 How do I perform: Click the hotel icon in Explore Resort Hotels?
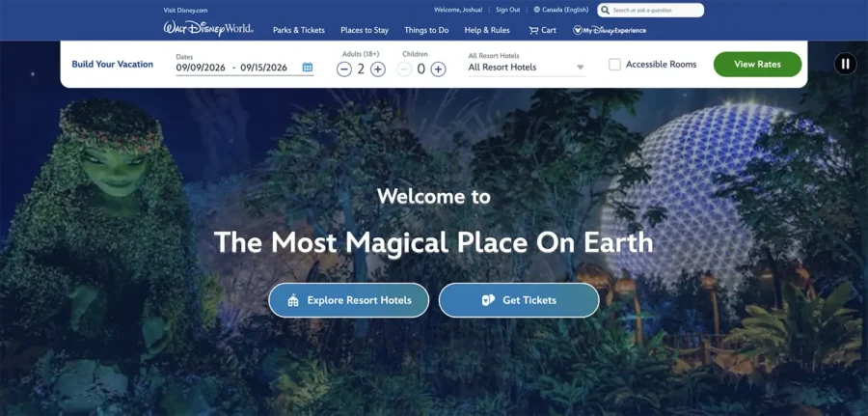click(x=293, y=300)
